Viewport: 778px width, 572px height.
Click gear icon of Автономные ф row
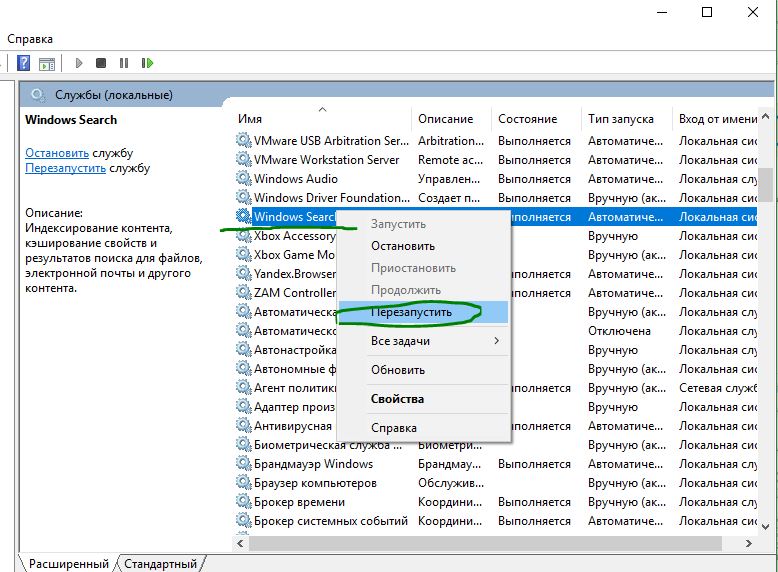(243, 368)
